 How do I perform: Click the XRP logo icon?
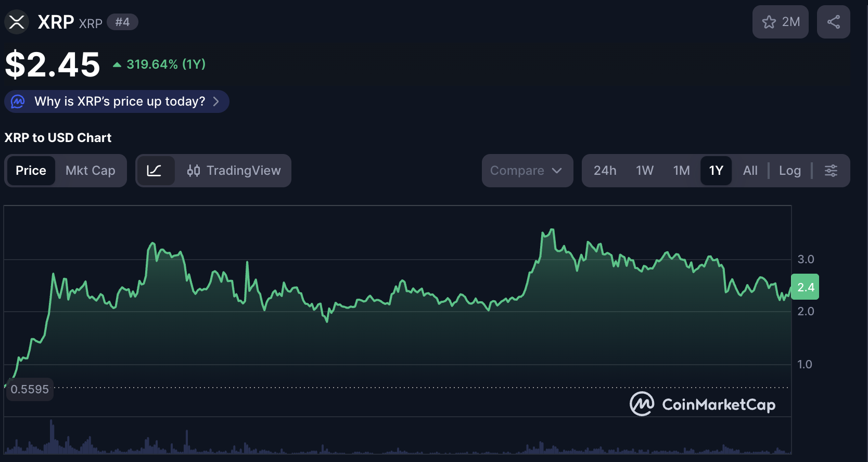tap(17, 22)
